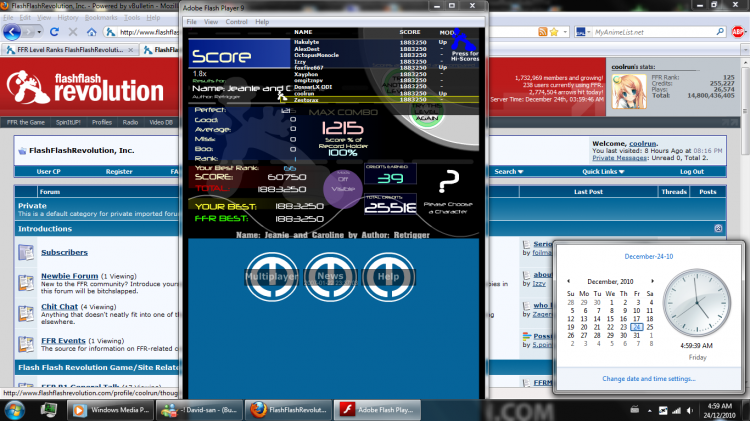Viewport: 750px width, 421px height.
Task: Click coolrun's avatar picture
Action: pyautogui.click(x=629, y=91)
